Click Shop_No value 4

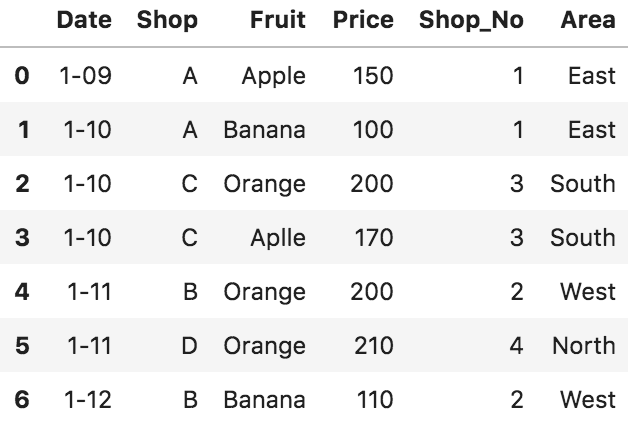point(516,346)
